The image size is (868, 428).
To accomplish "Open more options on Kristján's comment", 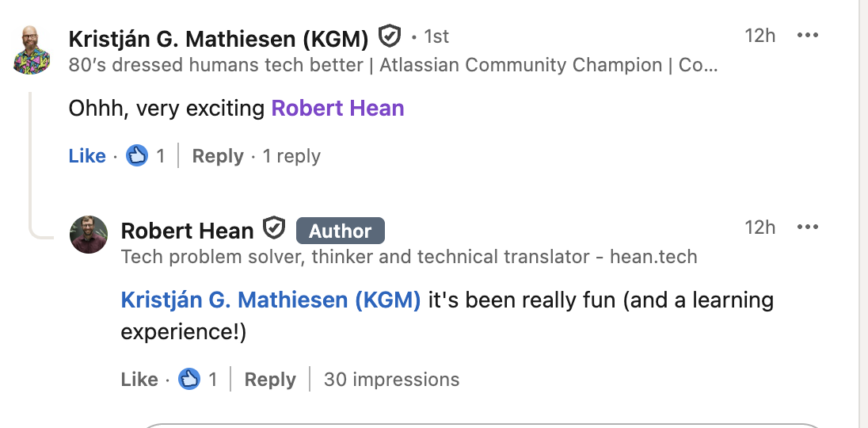I will 807,36.
